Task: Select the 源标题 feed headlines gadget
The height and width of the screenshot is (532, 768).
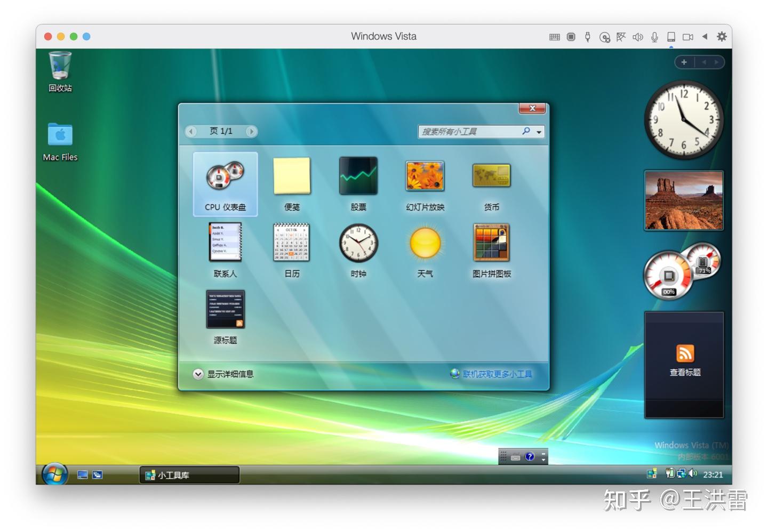Action: (x=225, y=317)
